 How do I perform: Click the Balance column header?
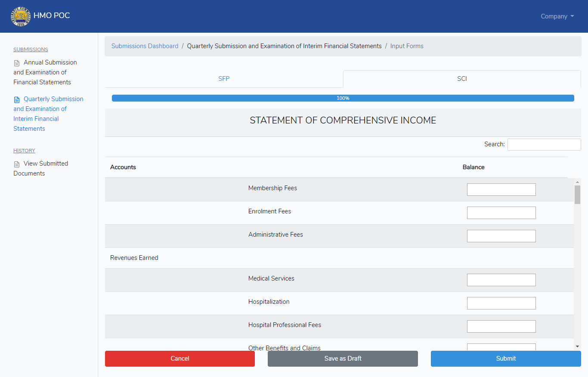pyautogui.click(x=473, y=167)
